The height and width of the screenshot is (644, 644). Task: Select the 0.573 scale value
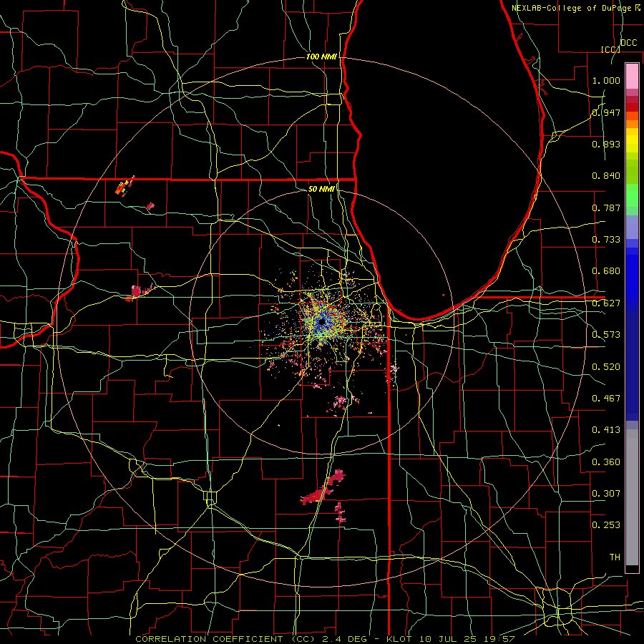pos(606,335)
